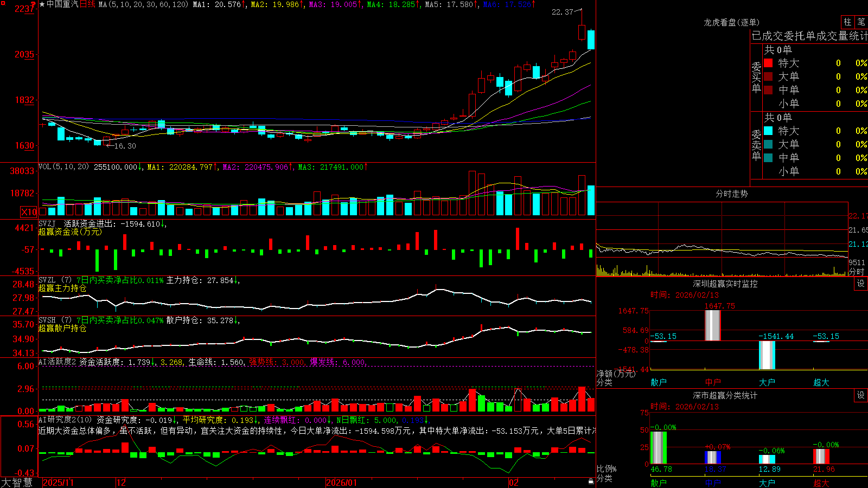Image resolution: width=868 pixels, height=488 pixels.
Task: Select the VOL(5,10,20) indicator label
Action: [x=63, y=167]
